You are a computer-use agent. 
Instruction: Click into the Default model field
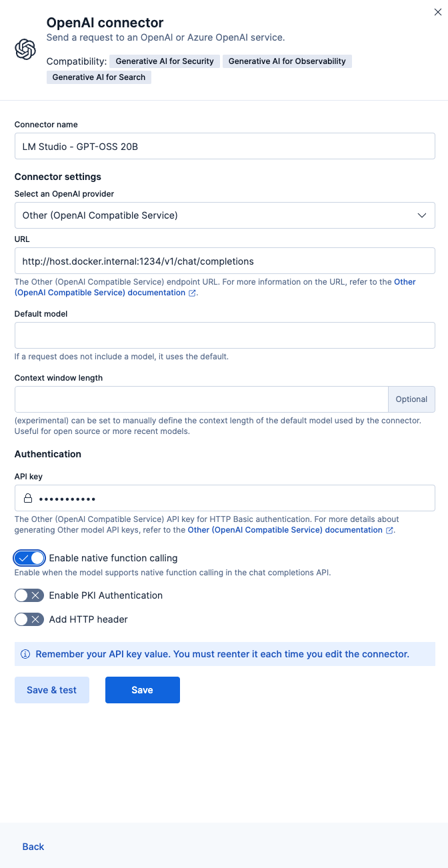tap(225, 335)
